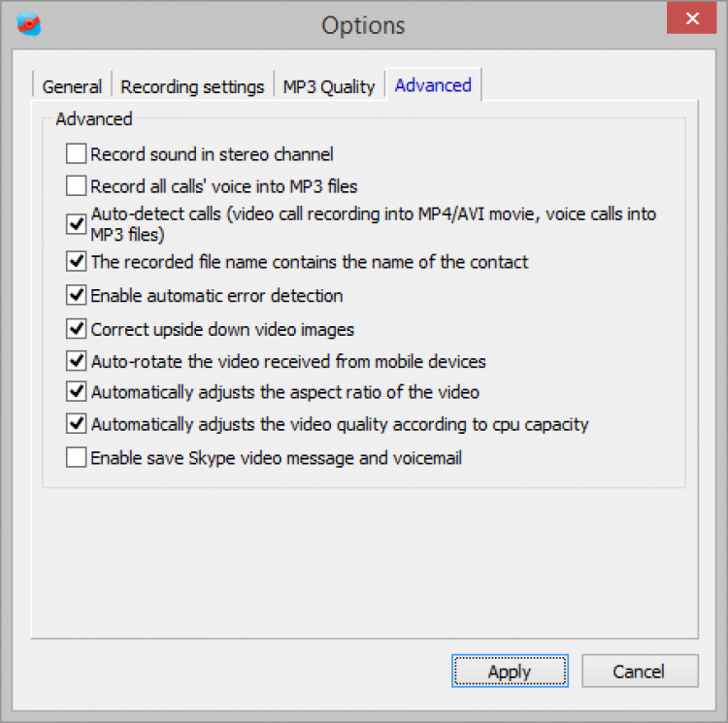Click the recorder app icon in title bar
Viewport: 728px width, 723px height.
click(30, 22)
